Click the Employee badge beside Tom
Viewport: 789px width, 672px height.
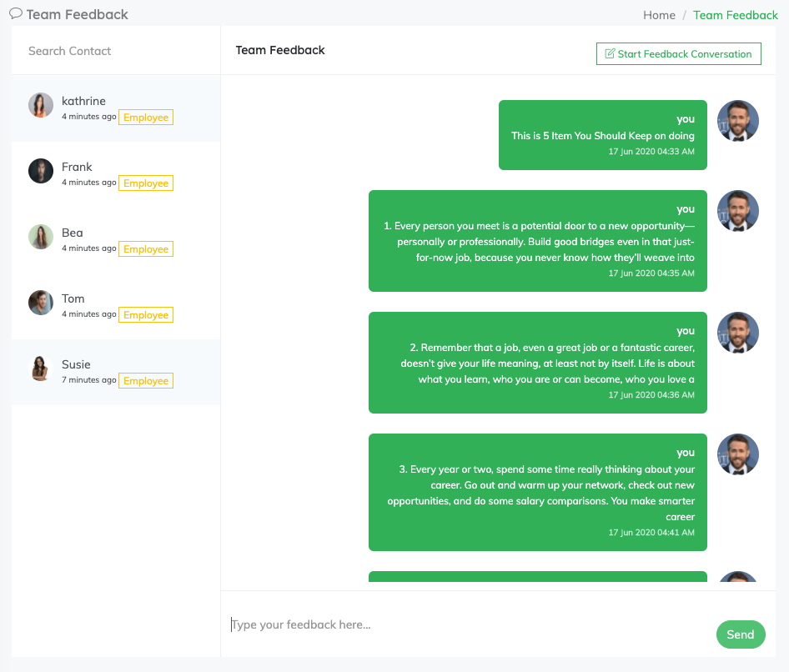(146, 315)
